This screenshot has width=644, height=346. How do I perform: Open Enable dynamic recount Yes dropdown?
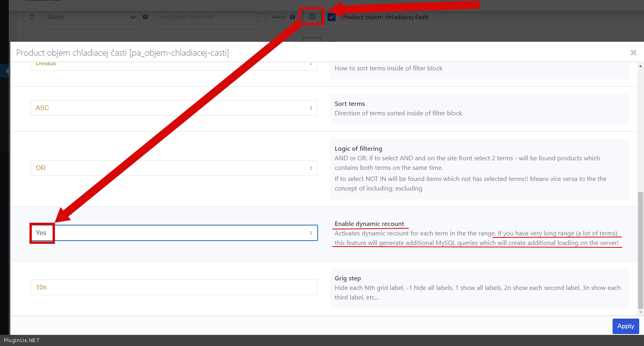[174, 233]
